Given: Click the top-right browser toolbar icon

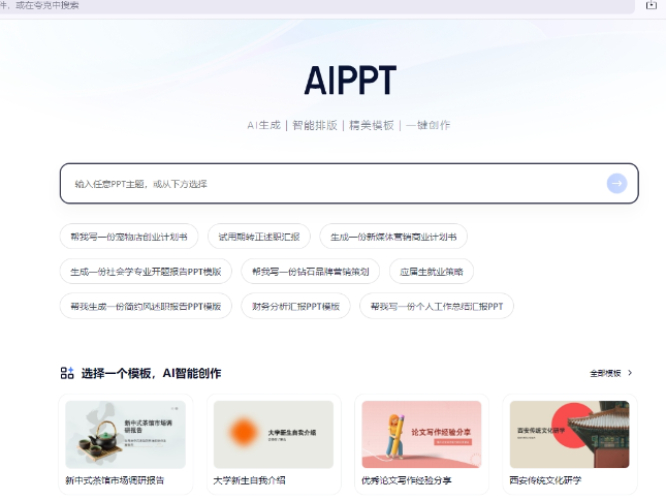Looking at the screenshot, I should [651, 5].
